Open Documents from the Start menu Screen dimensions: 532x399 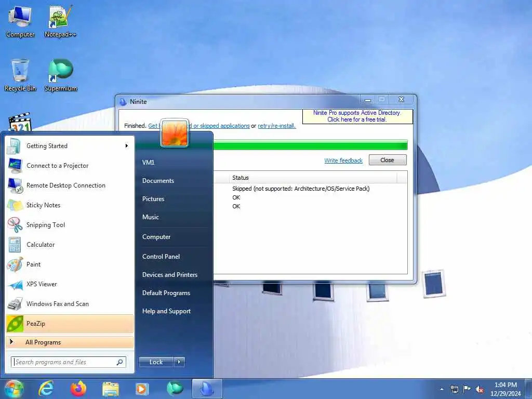158,180
